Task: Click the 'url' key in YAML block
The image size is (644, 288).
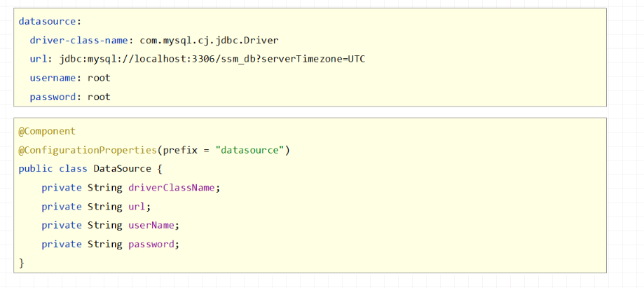Action: pos(39,59)
